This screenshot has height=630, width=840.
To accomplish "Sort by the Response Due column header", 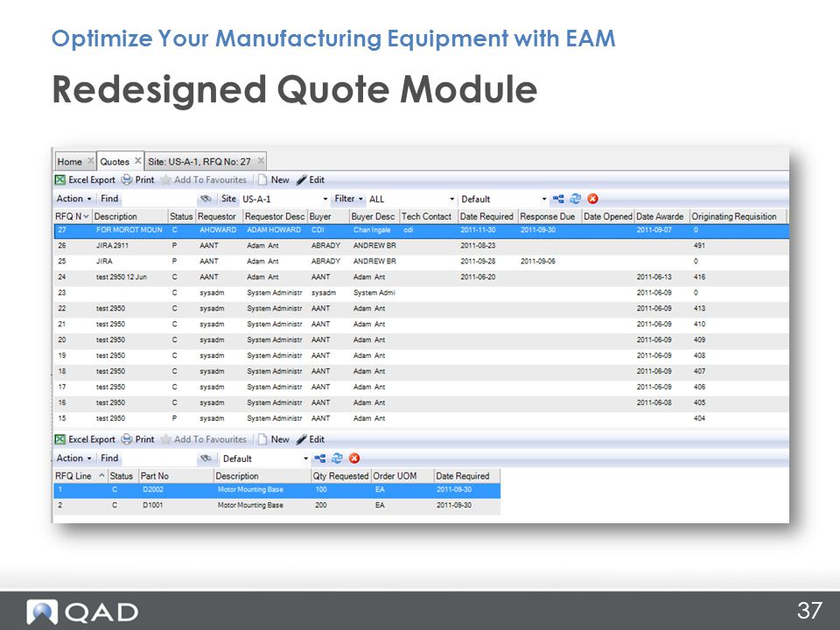I will [x=549, y=216].
